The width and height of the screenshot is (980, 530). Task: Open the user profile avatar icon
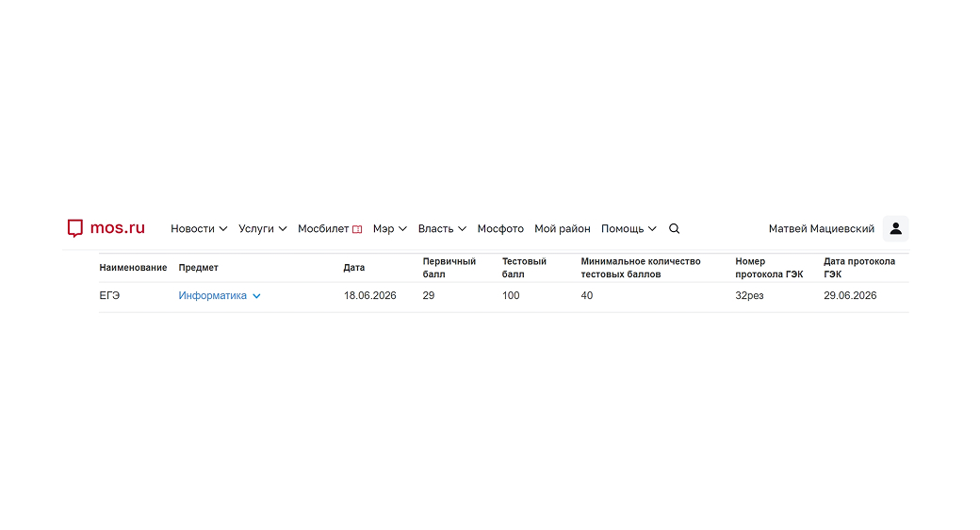(x=895, y=228)
